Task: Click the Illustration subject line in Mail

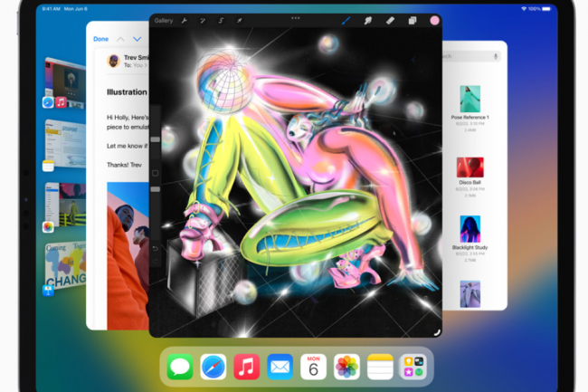Action: [127, 92]
